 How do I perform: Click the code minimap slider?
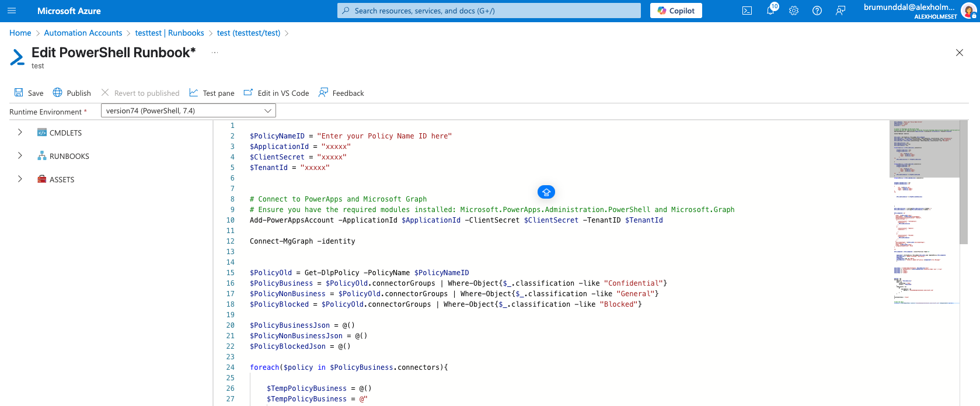(x=924, y=149)
